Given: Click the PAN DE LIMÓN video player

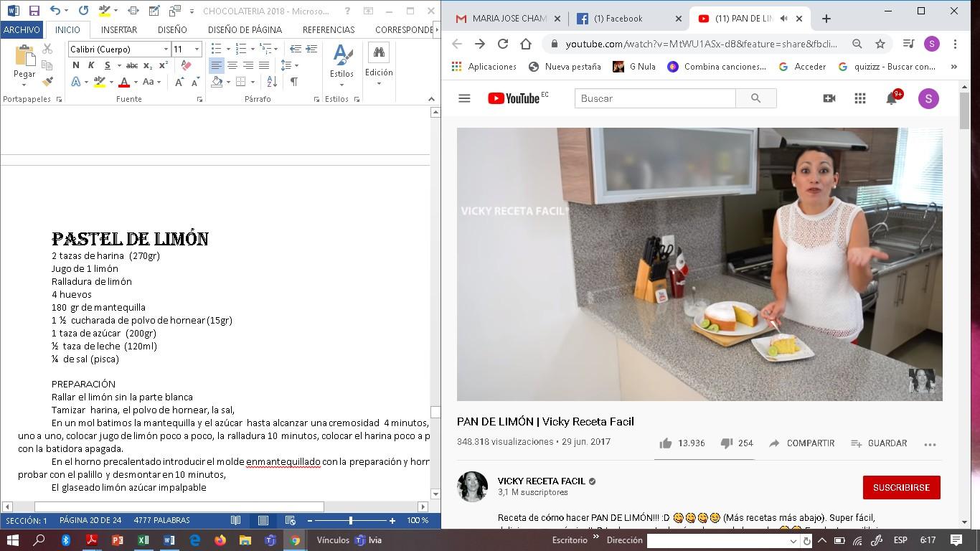Looking at the screenshot, I should coord(699,264).
